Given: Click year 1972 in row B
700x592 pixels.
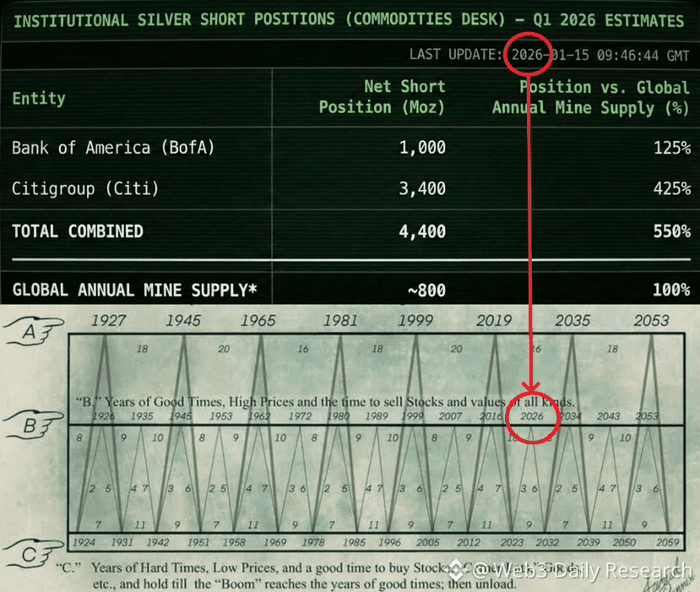Looking at the screenshot, I should pyautogui.click(x=300, y=416).
